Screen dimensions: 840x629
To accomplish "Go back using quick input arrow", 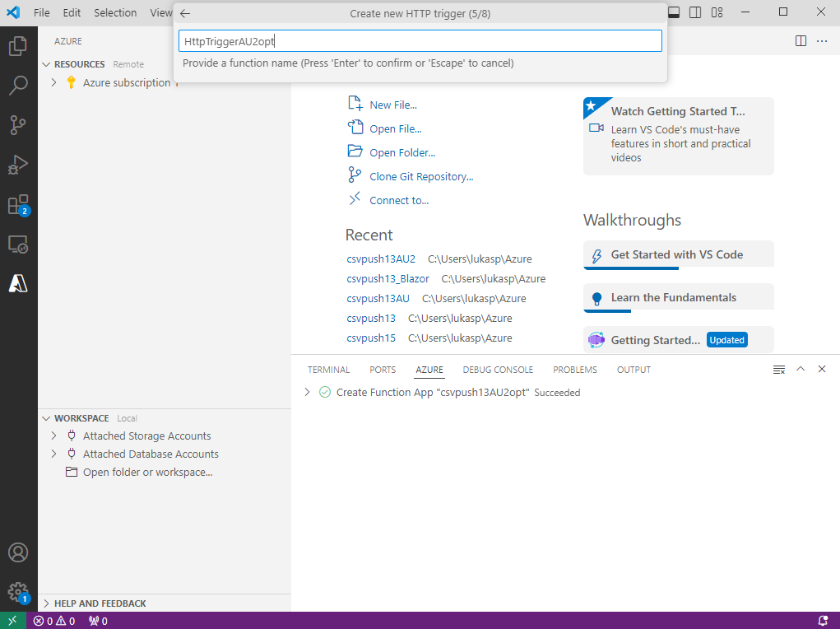I will click(185, 14).
